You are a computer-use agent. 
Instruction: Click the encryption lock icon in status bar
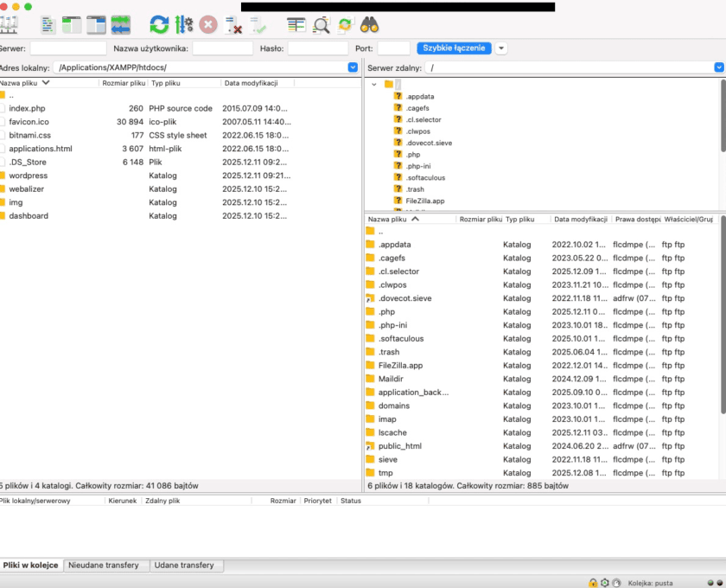pyautogui.click(x=592, y=582)
